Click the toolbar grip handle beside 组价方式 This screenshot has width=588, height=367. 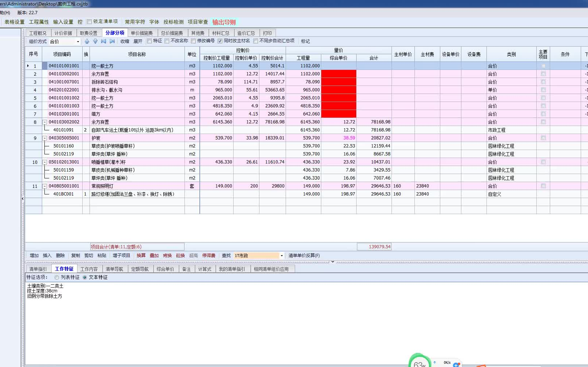pos(26,41)
